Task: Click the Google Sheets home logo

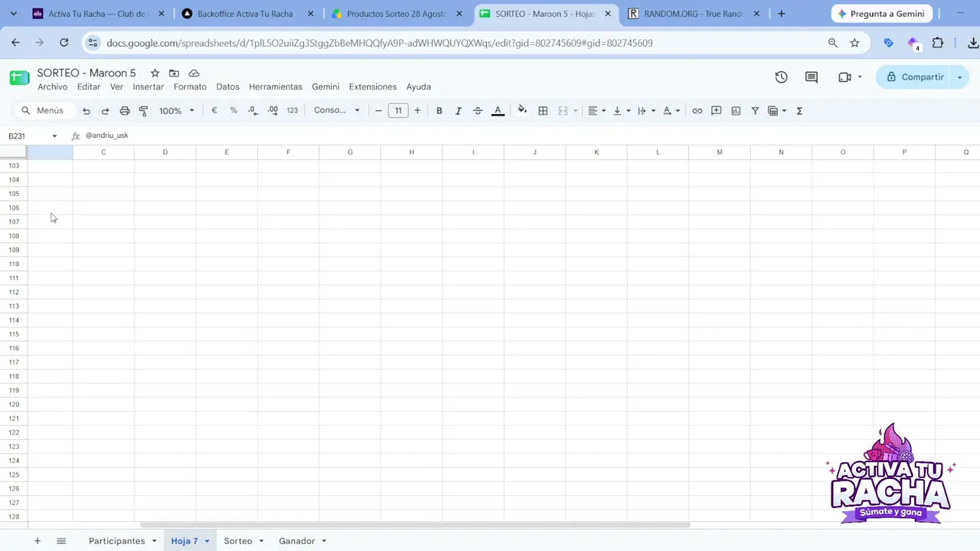Action: 19,77
